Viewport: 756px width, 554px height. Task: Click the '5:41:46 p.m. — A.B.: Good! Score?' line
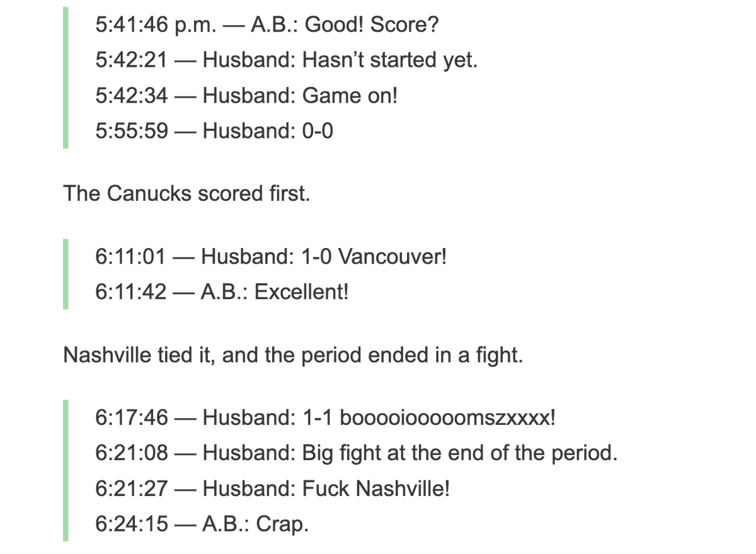267,25
